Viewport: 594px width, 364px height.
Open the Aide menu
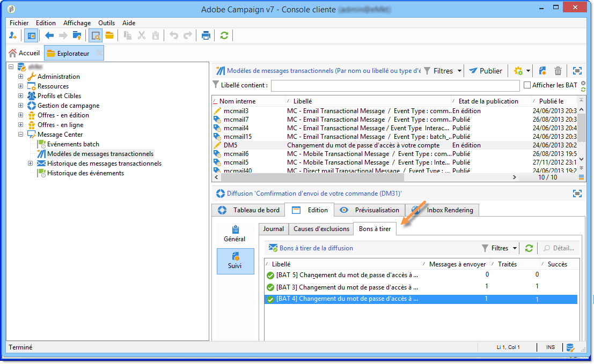pyautogui.click(x=129, y=23)
